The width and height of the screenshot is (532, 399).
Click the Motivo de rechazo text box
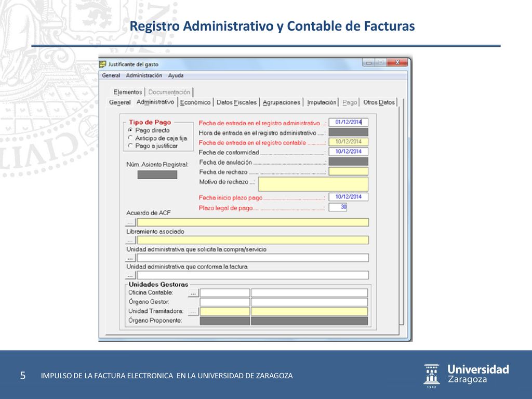click(x=313, y=184)
